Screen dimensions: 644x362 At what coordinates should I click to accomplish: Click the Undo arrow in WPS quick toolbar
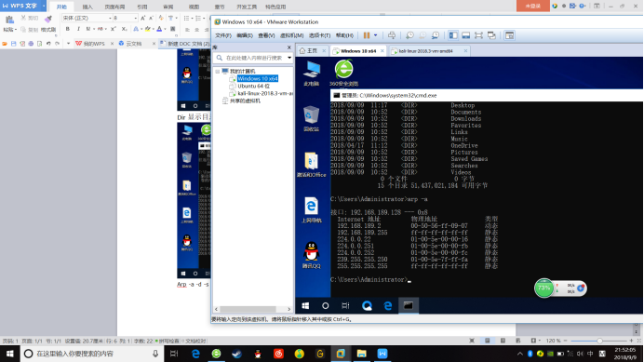click(48, 43)
